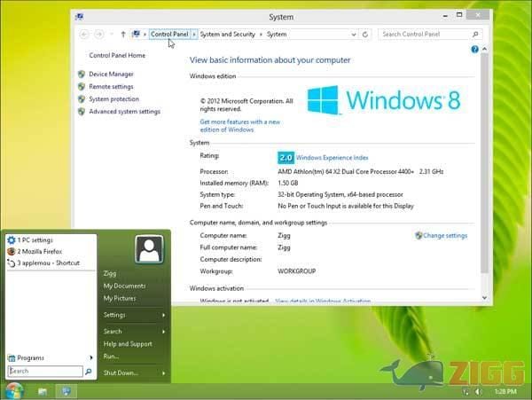Click the Start orb on taskbar
Viewport: 532px width, 400px height.
coord(13,391)
